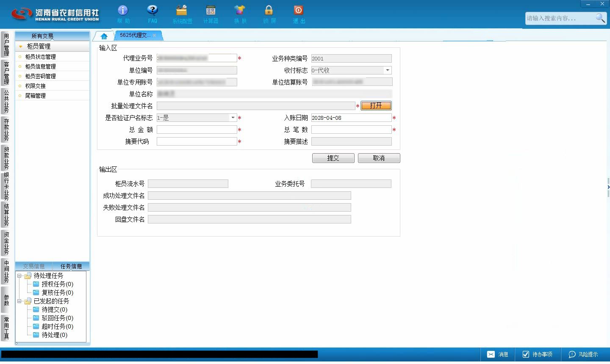Image resolution: width=610 pixels, height=364 pixels.
Task: Select the 待提交(0) folder
Action: (x=50, y=309)
